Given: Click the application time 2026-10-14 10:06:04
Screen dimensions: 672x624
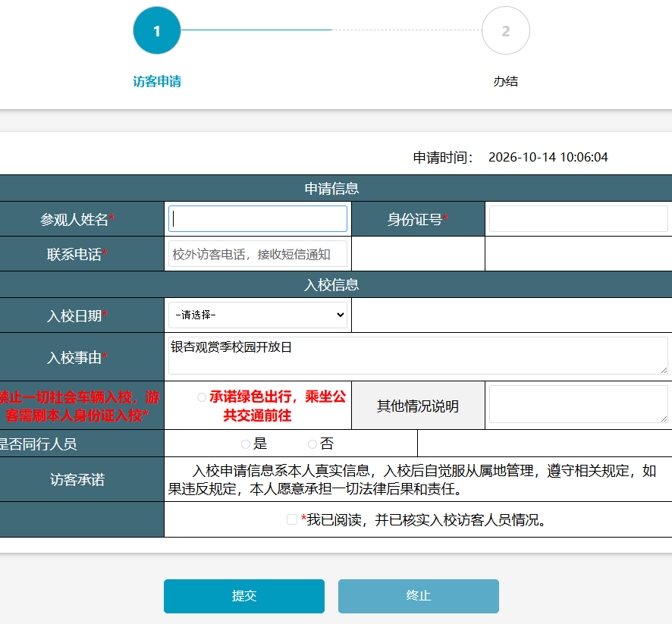Looking at the screenshot, I should point(548,157).
